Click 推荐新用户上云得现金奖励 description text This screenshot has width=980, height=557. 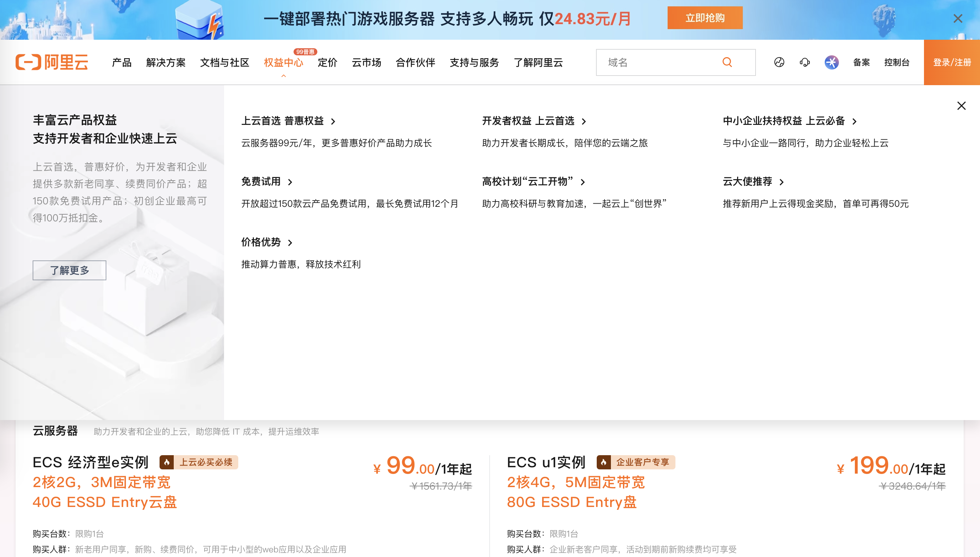[815, 204]
